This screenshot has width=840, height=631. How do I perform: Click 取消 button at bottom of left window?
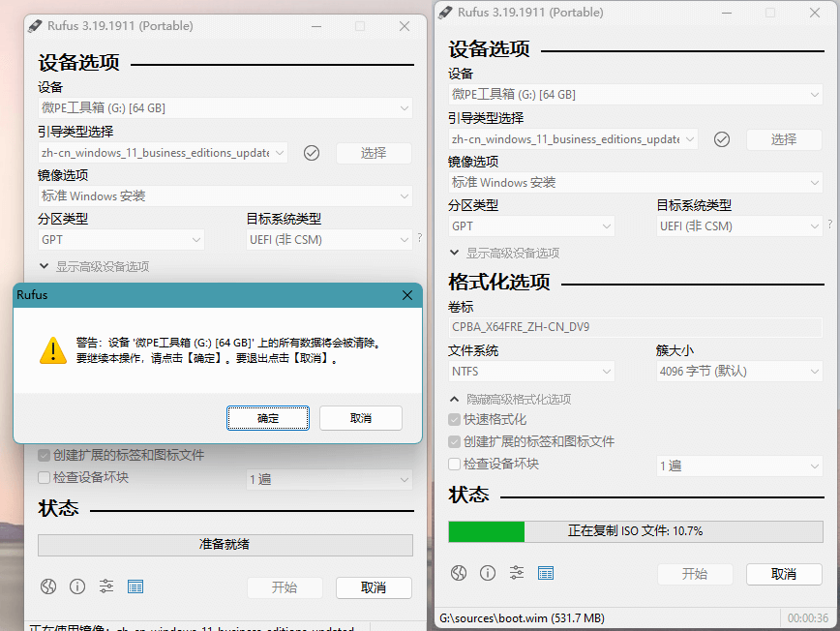pos(374,587)
